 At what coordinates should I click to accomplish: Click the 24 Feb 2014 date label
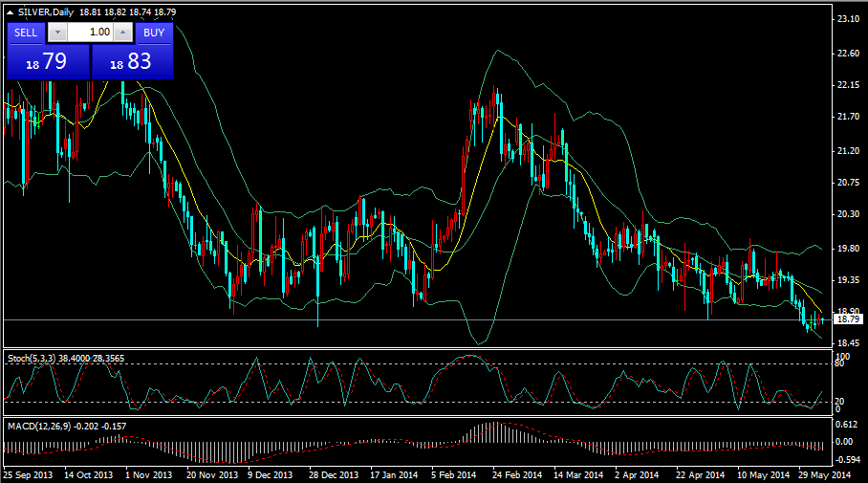click(517, 474)
